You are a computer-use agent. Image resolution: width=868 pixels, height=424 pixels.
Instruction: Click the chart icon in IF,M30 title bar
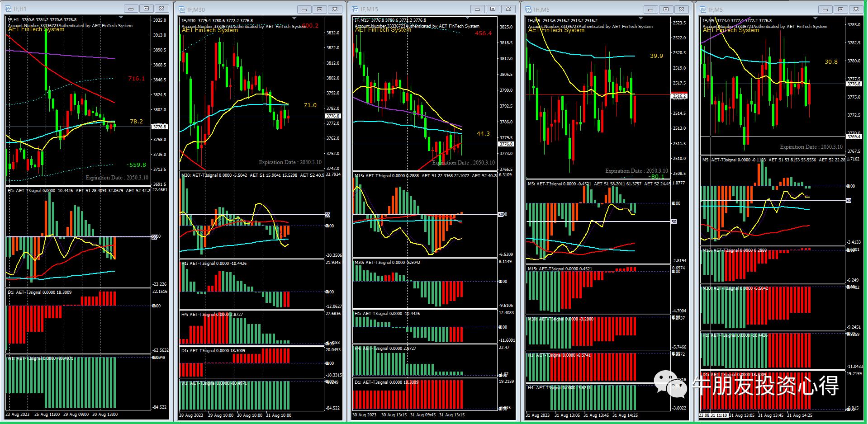tap(182, 9)
